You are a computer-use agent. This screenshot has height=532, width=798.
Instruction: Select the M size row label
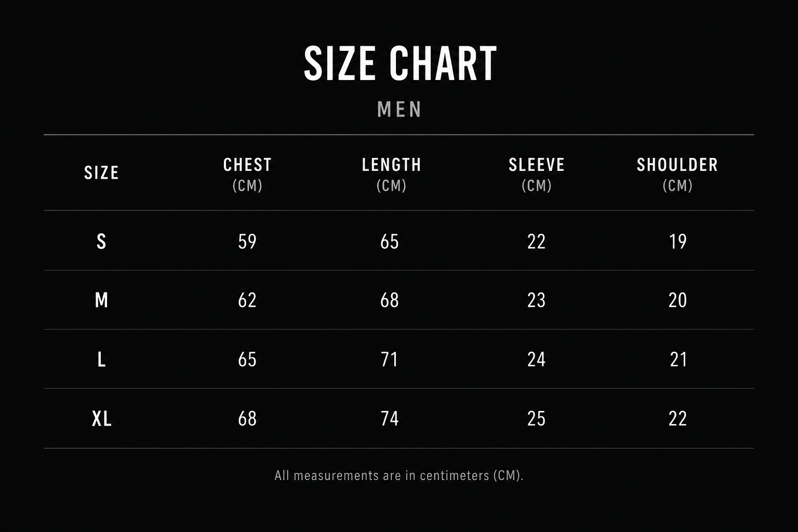point(101,300)
